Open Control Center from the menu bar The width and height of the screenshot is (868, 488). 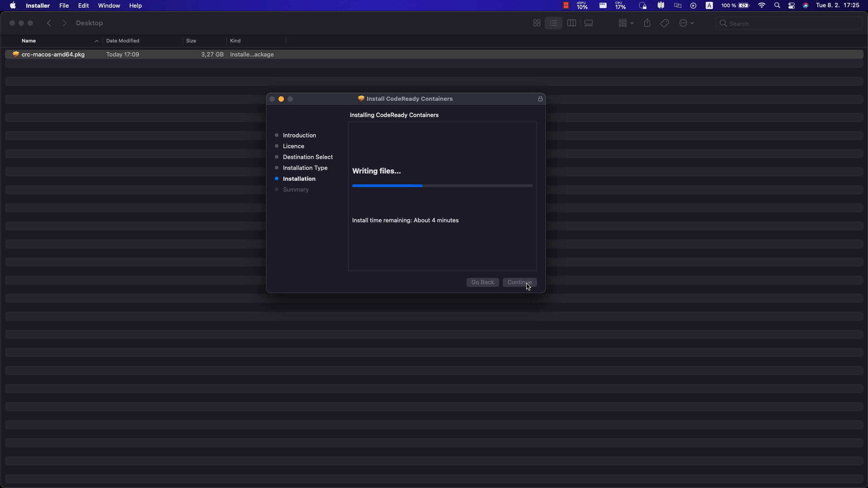(x=792, y=5)
